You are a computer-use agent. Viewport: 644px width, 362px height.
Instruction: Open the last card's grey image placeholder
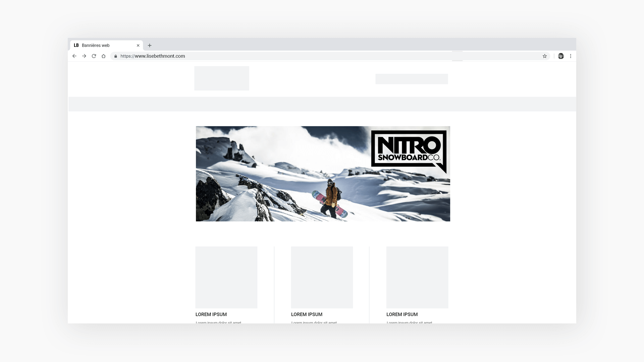point(417,277)
